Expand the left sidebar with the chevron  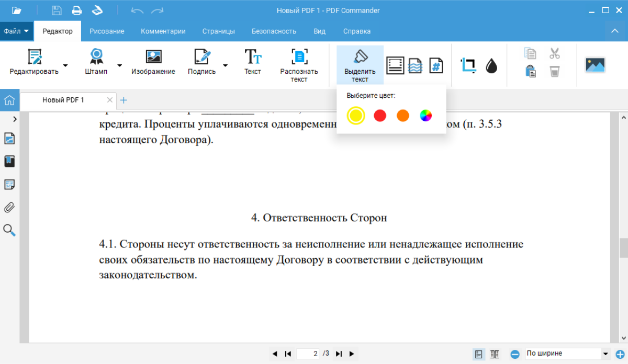(x=15, y=119)
